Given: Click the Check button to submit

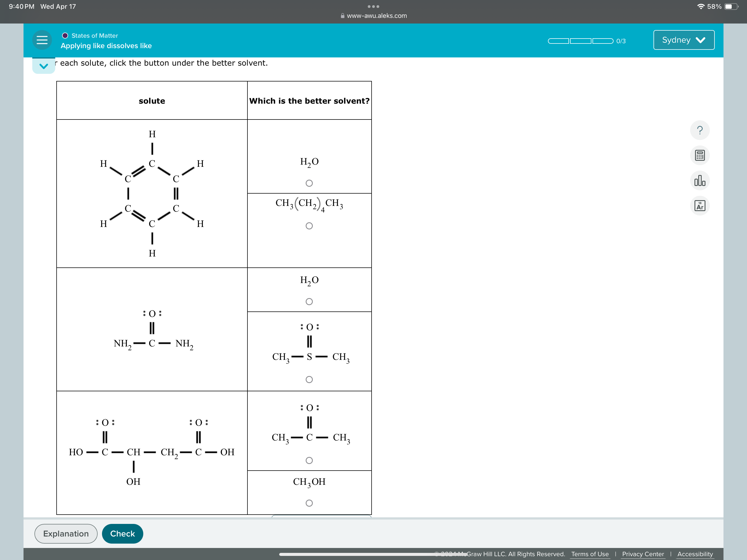Looking at the screenshot, I should click(x=122, y=534).
